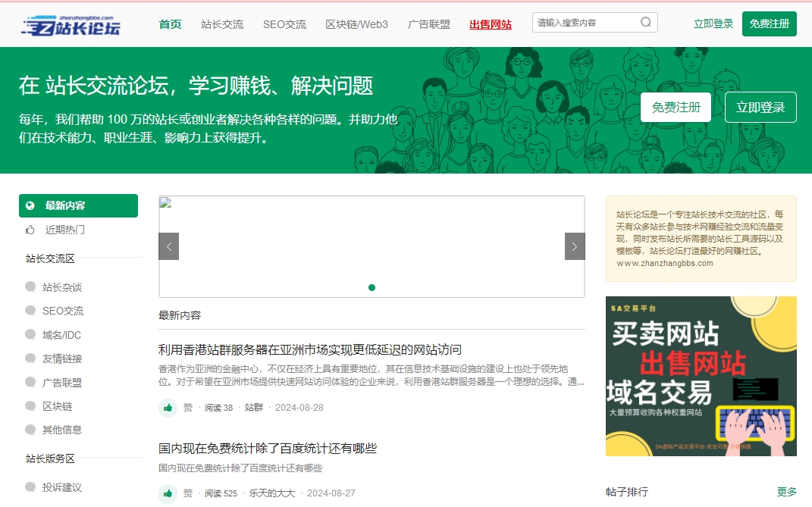812x507 pixels.
Task: Click the empty carousel image
Action: 372,246
